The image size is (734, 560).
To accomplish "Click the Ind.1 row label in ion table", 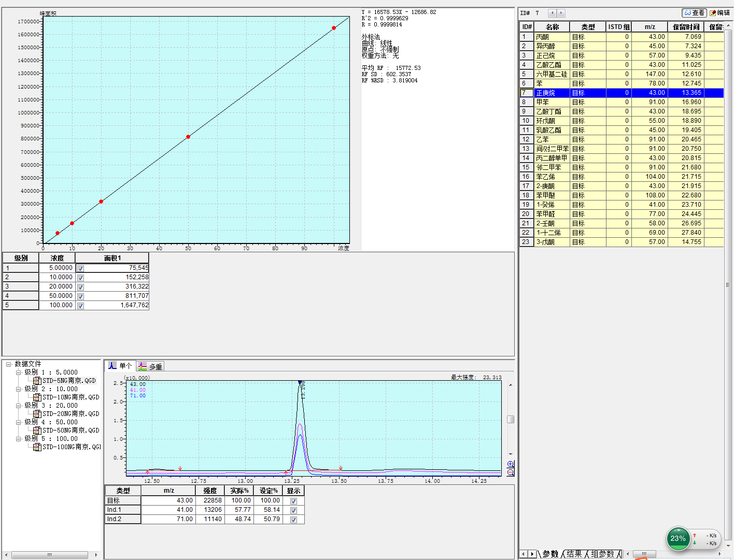I will [123, 510].
